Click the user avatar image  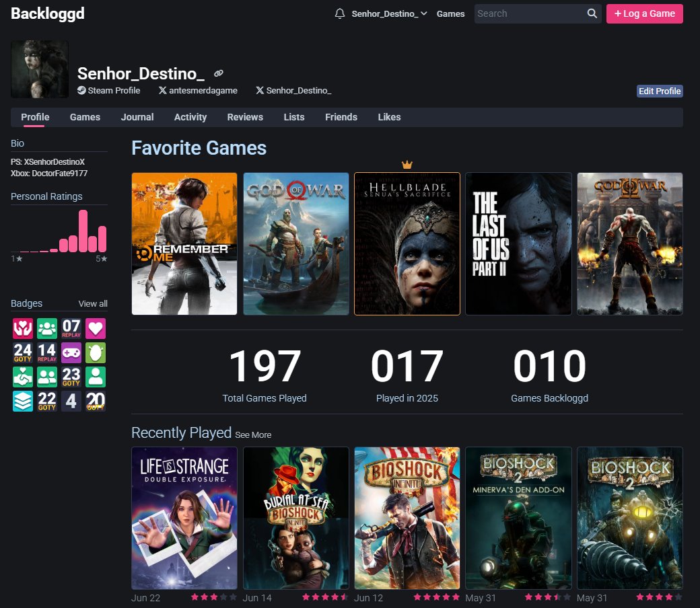[x=40, y=69]
